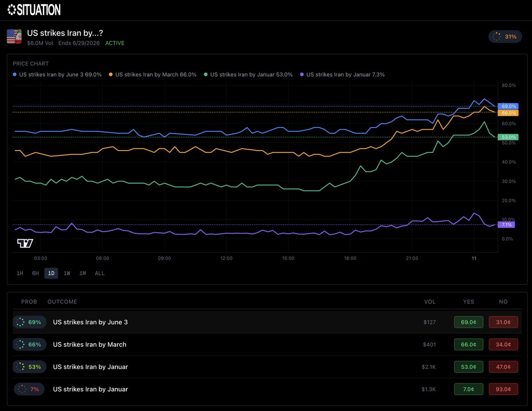Click the 7% probability ring badge
Screen dimensions: 532x411
[x=29, y=389]
